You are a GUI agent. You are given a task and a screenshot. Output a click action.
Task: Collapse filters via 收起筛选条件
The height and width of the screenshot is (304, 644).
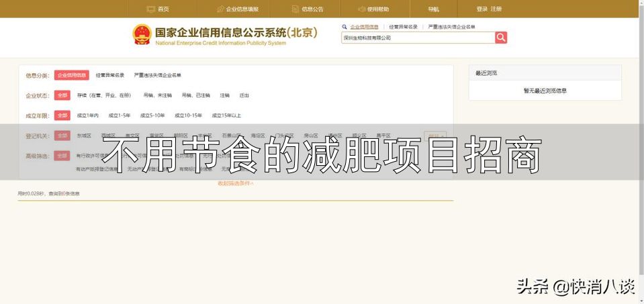click(235, 183)
